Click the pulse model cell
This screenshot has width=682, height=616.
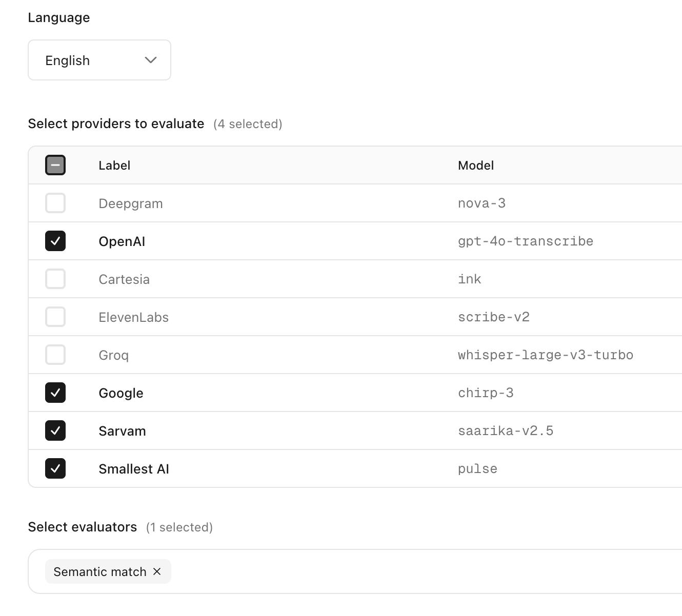click(x=477, y=469)
